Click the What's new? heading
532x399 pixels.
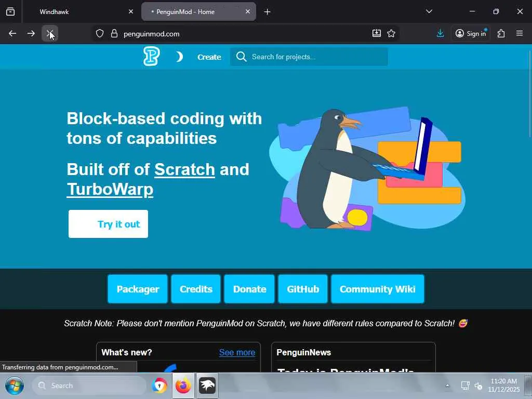[127, 353]
